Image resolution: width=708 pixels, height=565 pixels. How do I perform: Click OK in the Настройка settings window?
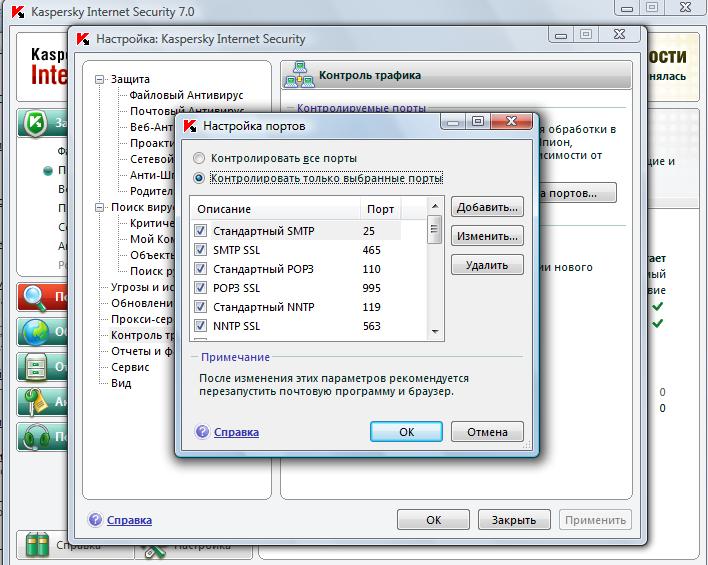(433, 520)
